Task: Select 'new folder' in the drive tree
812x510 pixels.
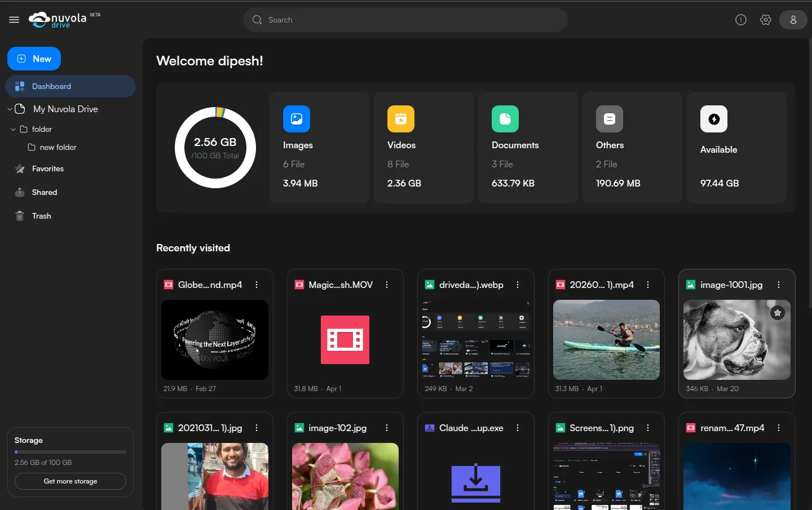Action: 58,148
